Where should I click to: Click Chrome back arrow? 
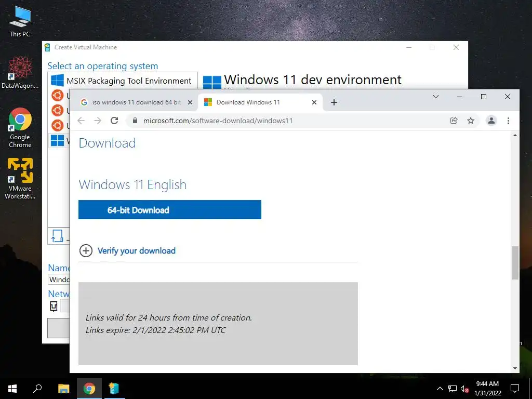81,121
